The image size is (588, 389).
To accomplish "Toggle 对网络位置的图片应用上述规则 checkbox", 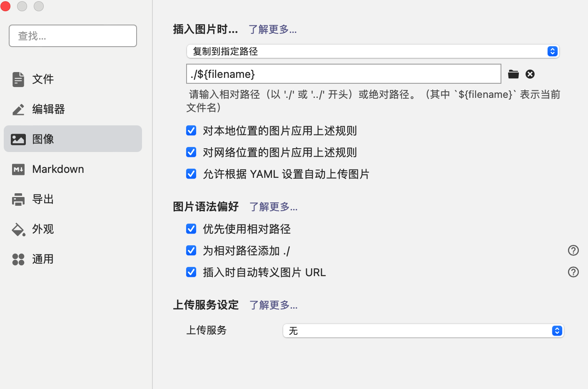I will [191, 152].
